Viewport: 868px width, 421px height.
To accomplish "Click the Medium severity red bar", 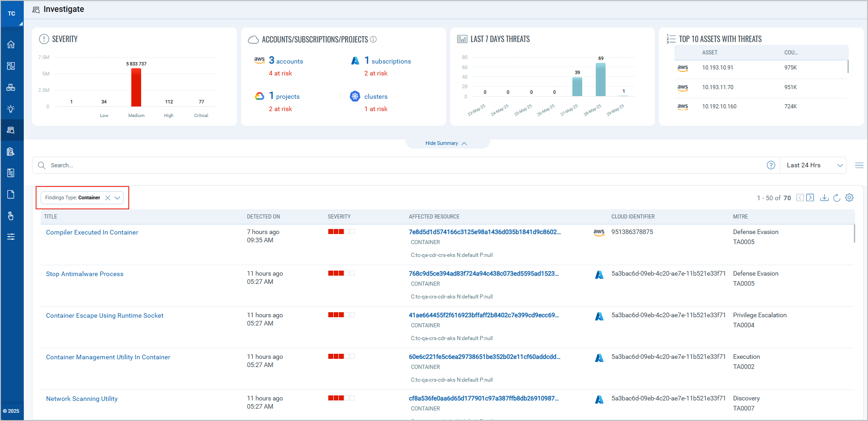I will (136, 87).
